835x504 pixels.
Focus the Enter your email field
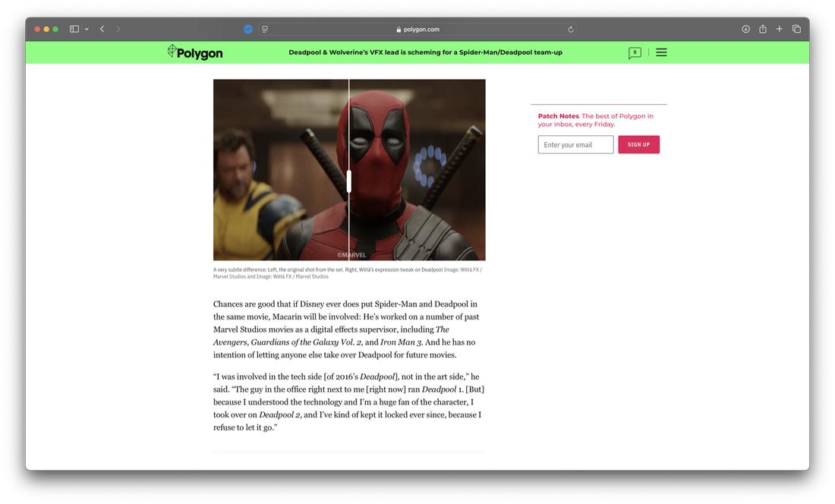[575, 145]
